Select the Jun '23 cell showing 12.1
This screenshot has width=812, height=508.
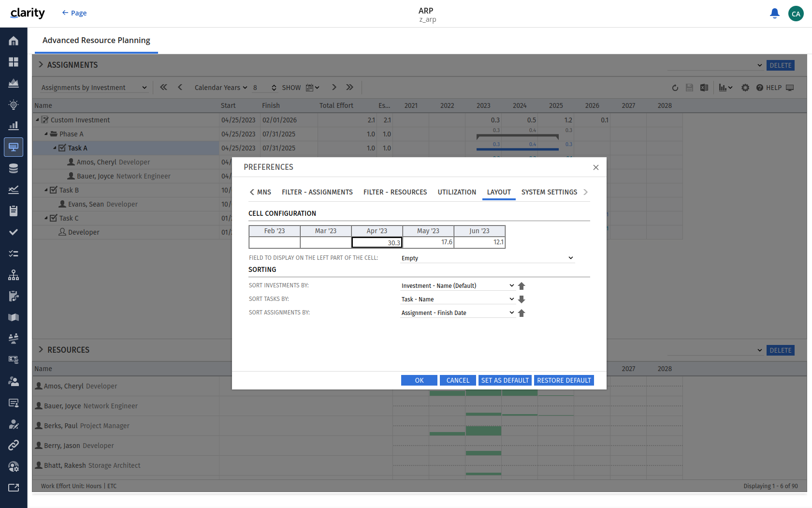click(479, 242)
